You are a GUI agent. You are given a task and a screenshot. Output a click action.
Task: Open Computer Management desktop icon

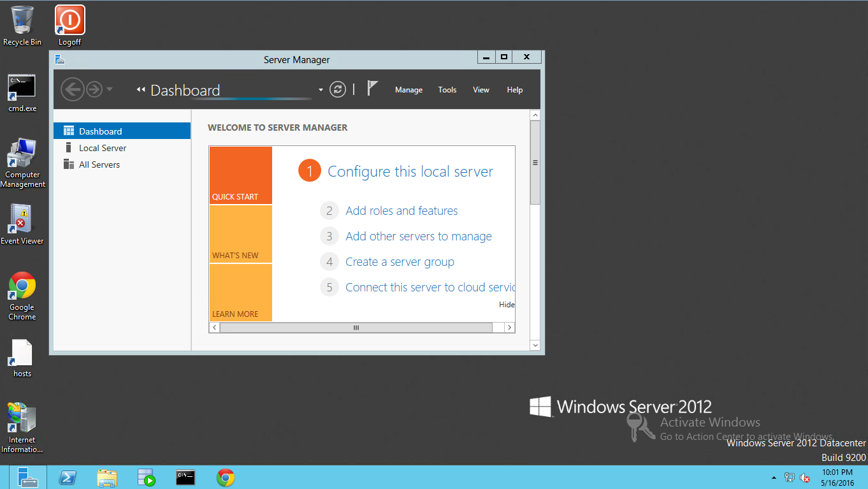(x=22, y=163)
